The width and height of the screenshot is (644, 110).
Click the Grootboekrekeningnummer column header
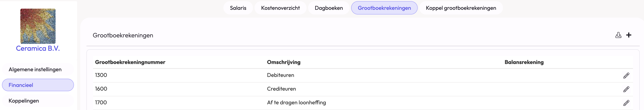[x=130, y=62]
